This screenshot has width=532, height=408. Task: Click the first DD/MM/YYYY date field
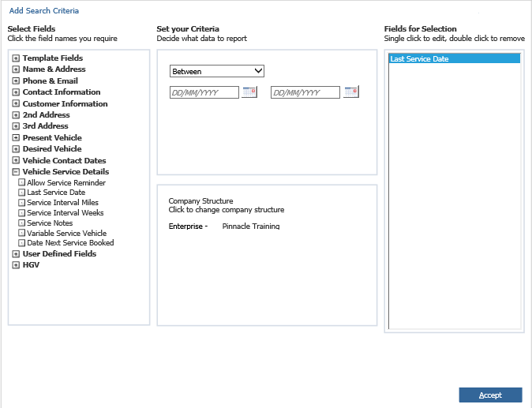coord(204,92)
